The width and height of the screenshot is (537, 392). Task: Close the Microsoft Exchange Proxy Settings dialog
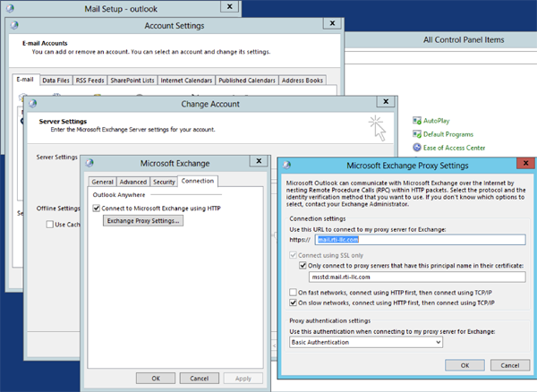(x=525, y=163)
